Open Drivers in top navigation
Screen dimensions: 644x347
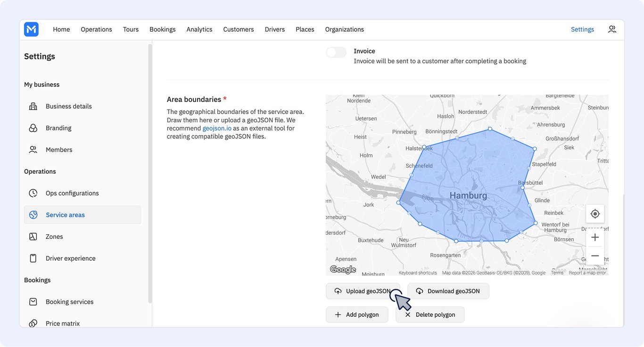click(275, 29)
